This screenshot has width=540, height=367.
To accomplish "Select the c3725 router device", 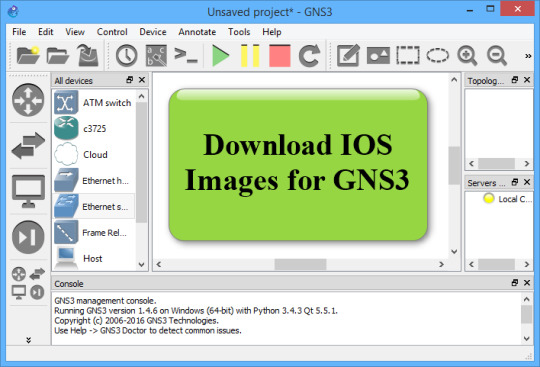I will (x=94, y=128).
